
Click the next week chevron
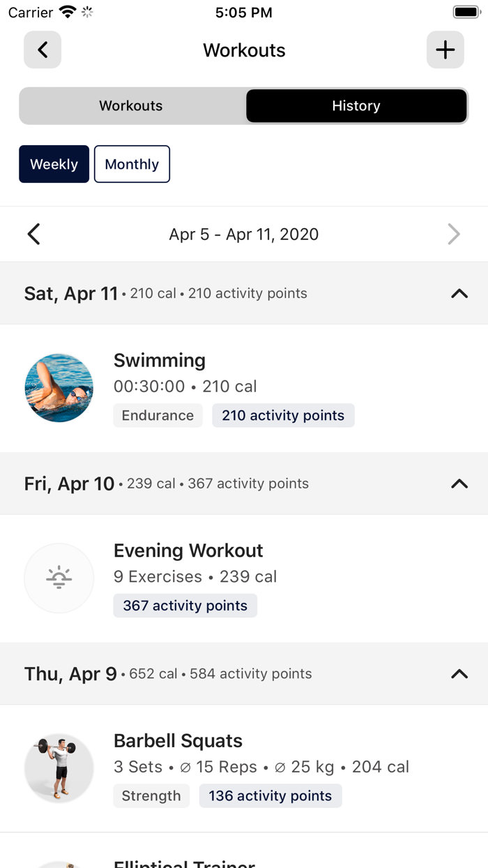tap(454, 234)
